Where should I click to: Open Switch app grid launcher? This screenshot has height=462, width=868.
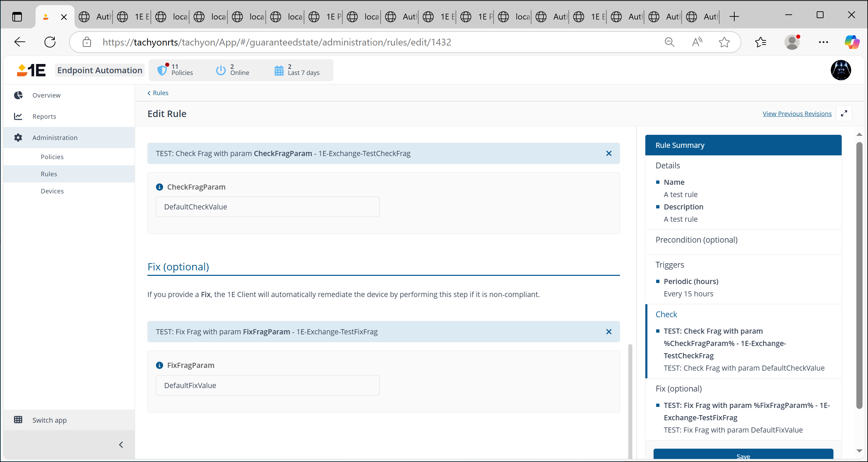(18, 420)
